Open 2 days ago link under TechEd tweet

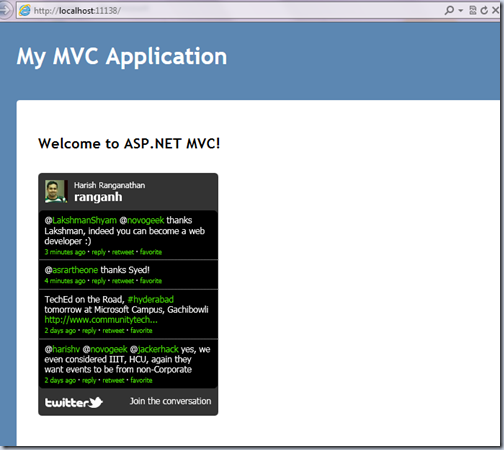click(60, 331)
